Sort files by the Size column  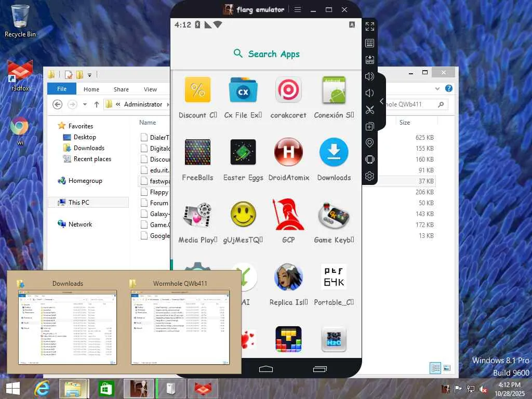[405, 123]
